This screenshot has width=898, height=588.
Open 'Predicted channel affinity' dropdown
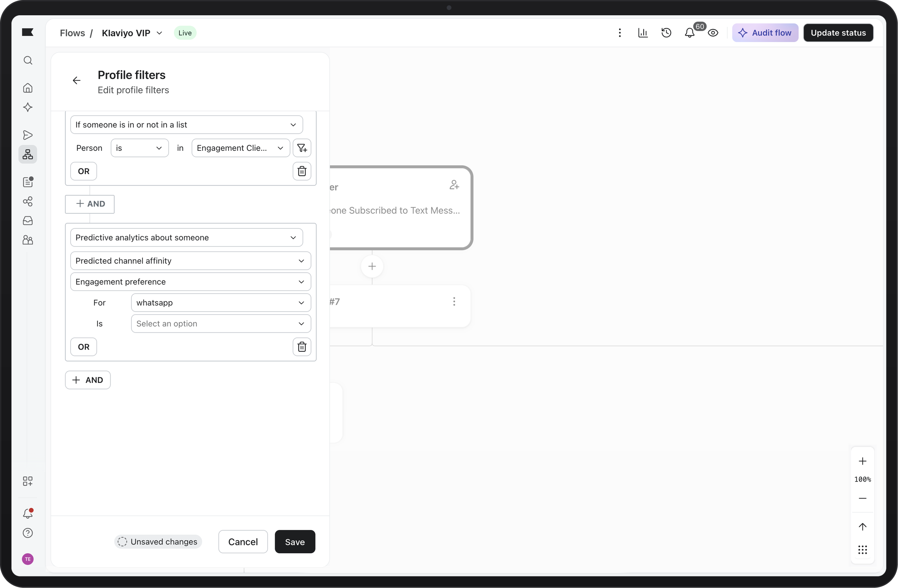[191, 261]
